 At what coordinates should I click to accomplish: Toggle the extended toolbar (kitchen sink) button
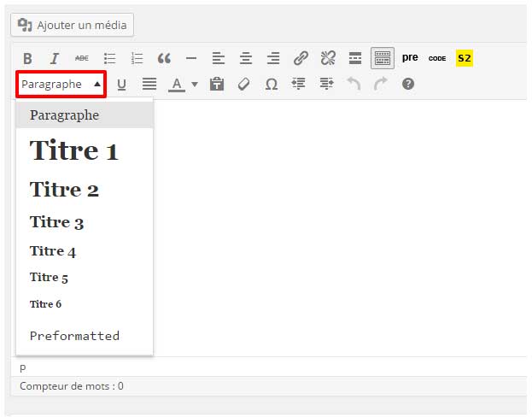click(383, 58)
